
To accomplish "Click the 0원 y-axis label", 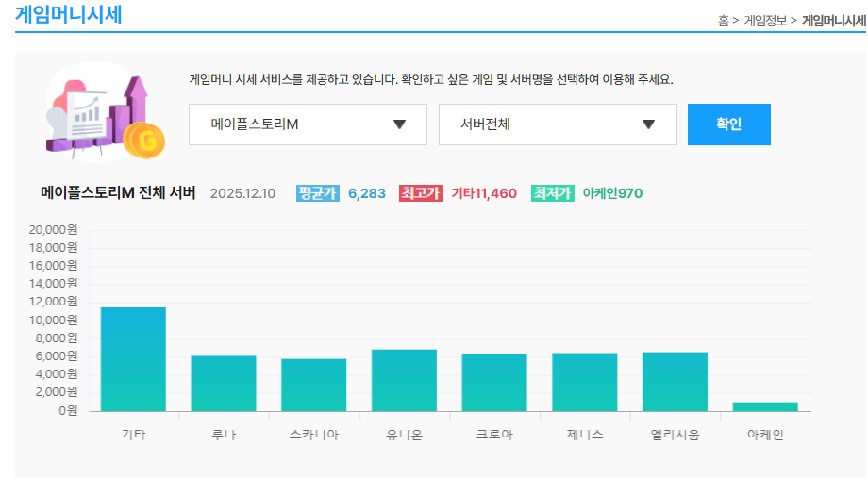I will click(x=68, y=410).
